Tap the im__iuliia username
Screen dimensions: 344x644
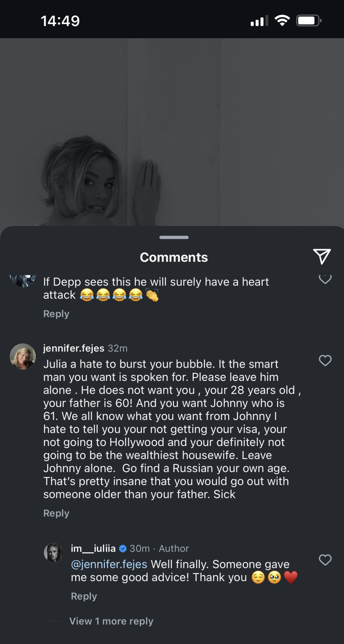pyautogui.click(x=93, y=549)
